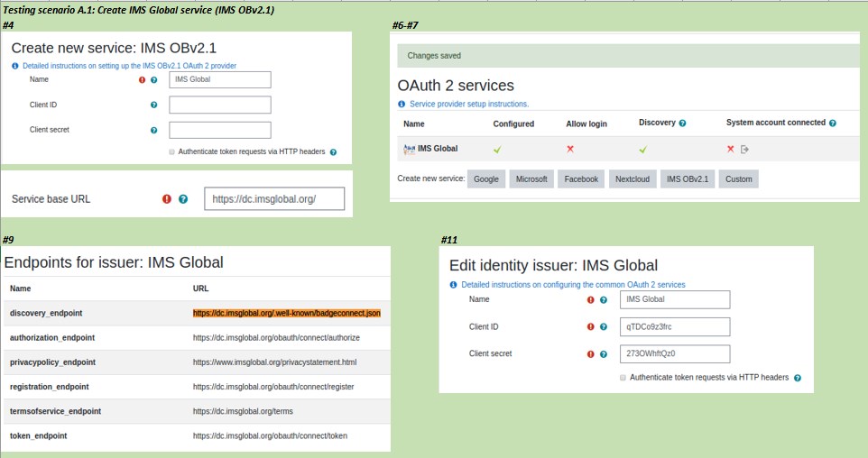
Task: Click the Allow login red cross for IMS Global
Action: tap(570, 149)
